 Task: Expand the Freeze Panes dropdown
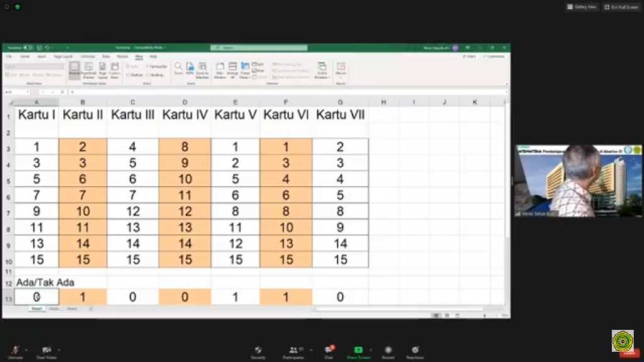click(245, 70)
